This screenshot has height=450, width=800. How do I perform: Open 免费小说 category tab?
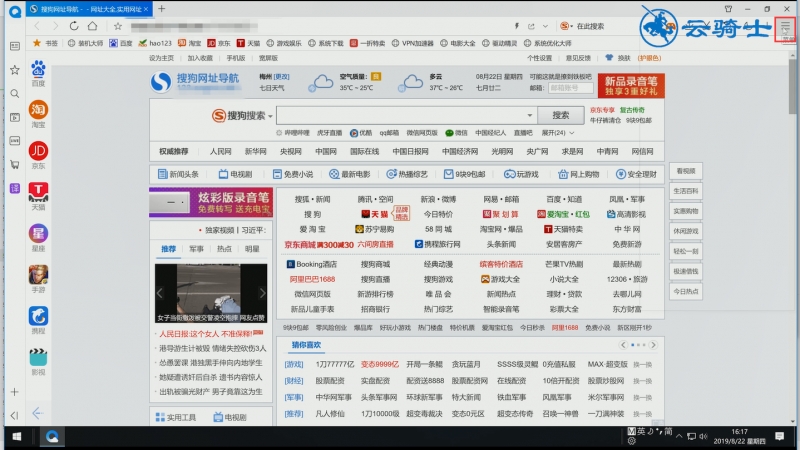tap(293, 174)
